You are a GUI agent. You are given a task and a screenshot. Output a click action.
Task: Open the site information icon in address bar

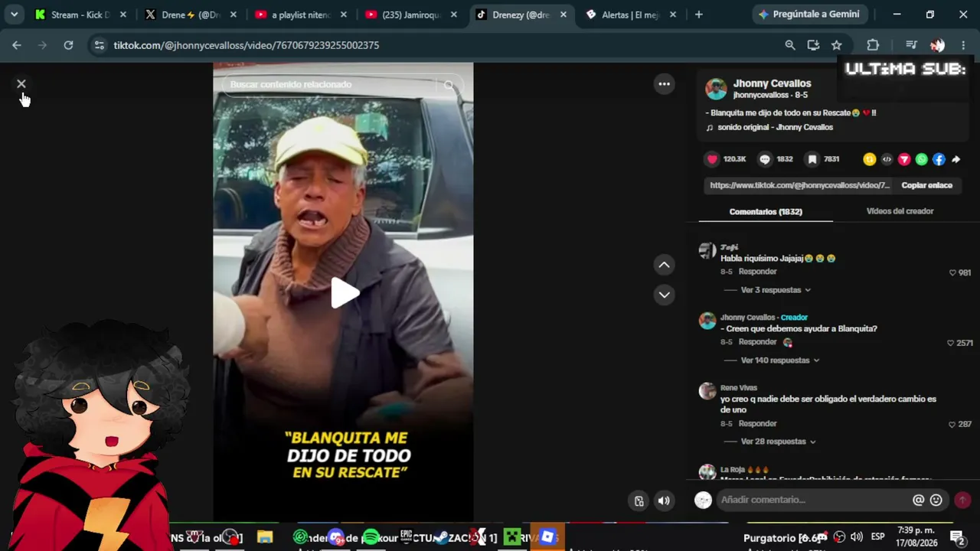pyautogui.click(x=99, y=45)
